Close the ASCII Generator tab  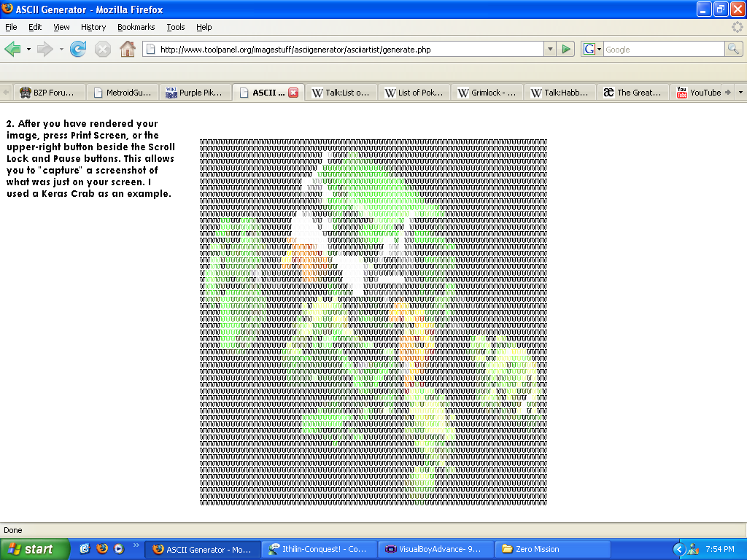tap(294, 93)
